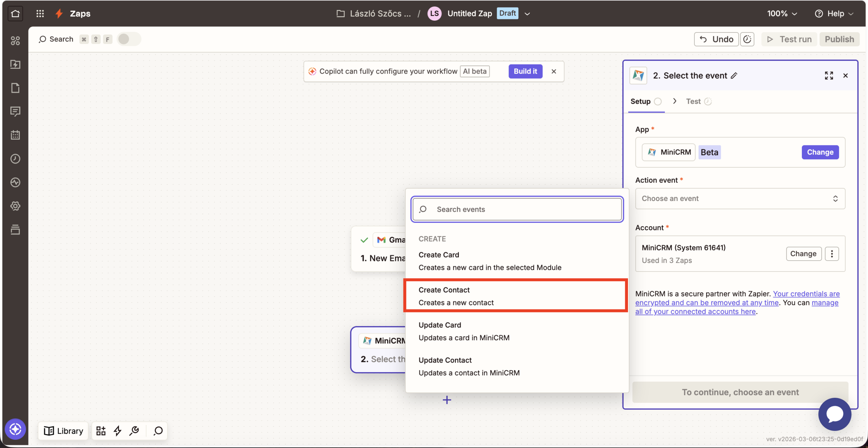Open the Zap history clock icon in sidebar
The width and height of the screenshot is (868, 448).
click(15, 159)
